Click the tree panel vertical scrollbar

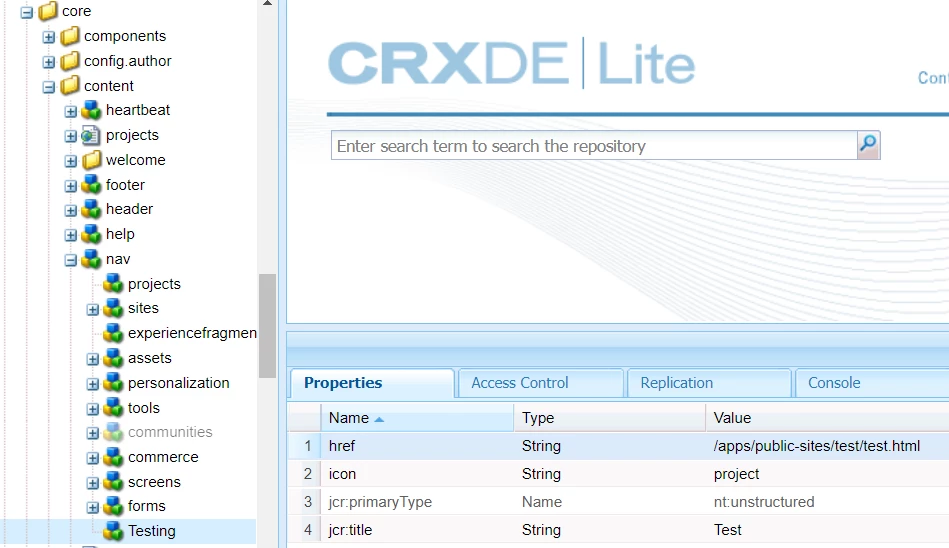click(x=267, y=326)
